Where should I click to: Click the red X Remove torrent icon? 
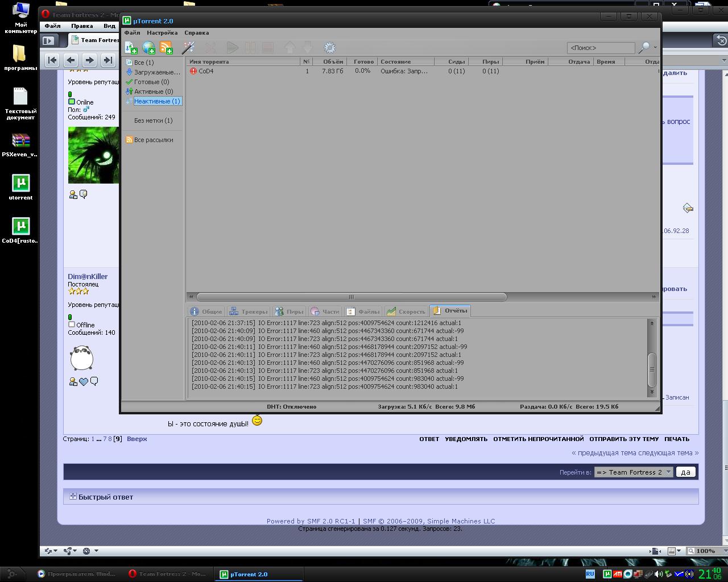(210, 48)
